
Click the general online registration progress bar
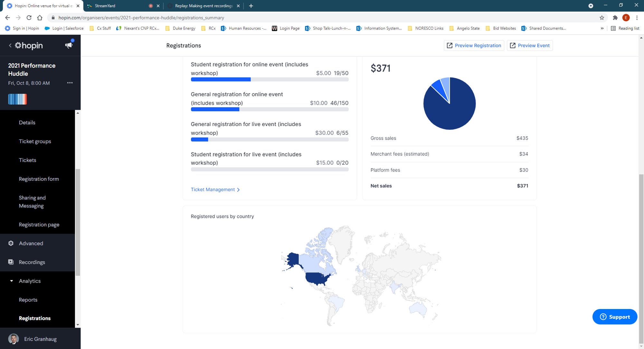[270, 109]
